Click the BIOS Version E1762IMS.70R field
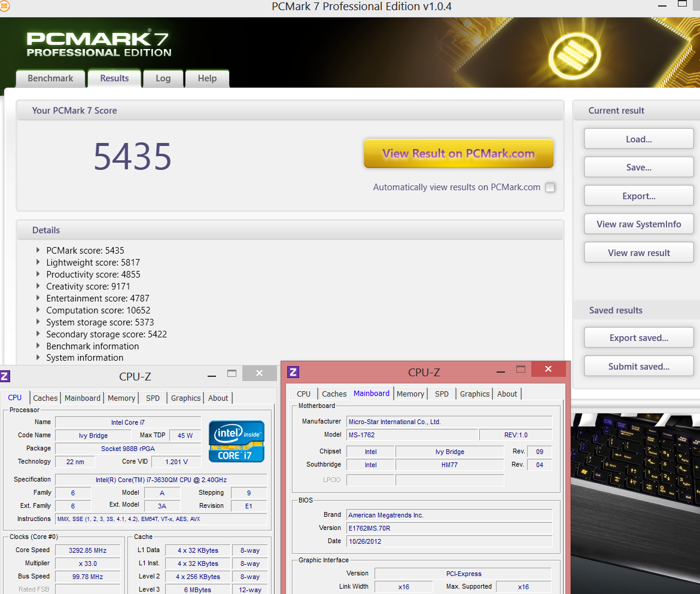The height and width of the screenshot is (594, 700). [x=449, y=528]
